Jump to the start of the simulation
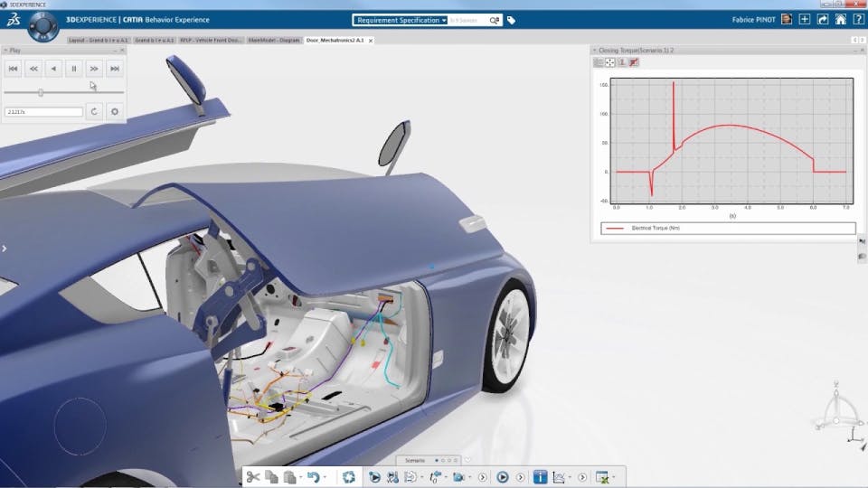The image size is (868, 488). [x=14, y=69]
